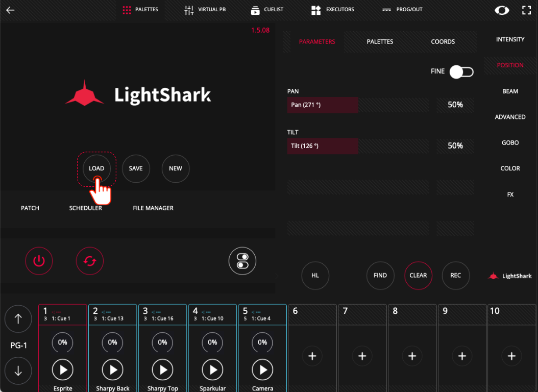Go to previous page with the up arrow
The width and height of the screenshot is (538, 392).
point(18,319)
